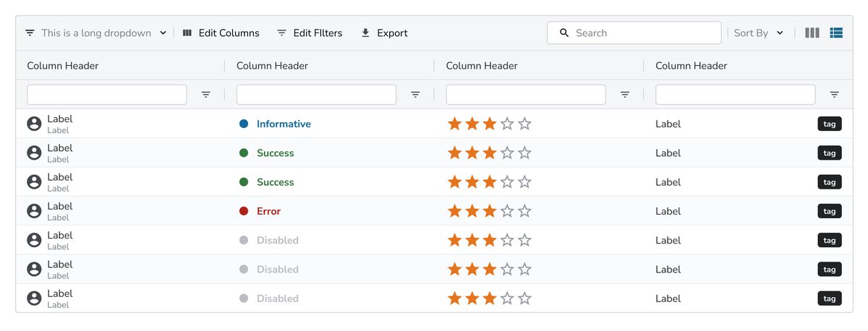
Task: Click the second star in the Informative row
Action: [x=472, y=124]
